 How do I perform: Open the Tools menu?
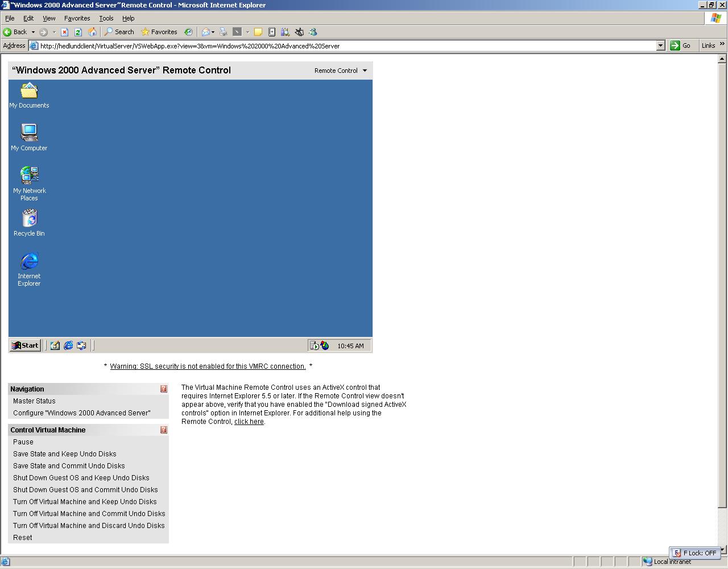click(x=106, y=18)
